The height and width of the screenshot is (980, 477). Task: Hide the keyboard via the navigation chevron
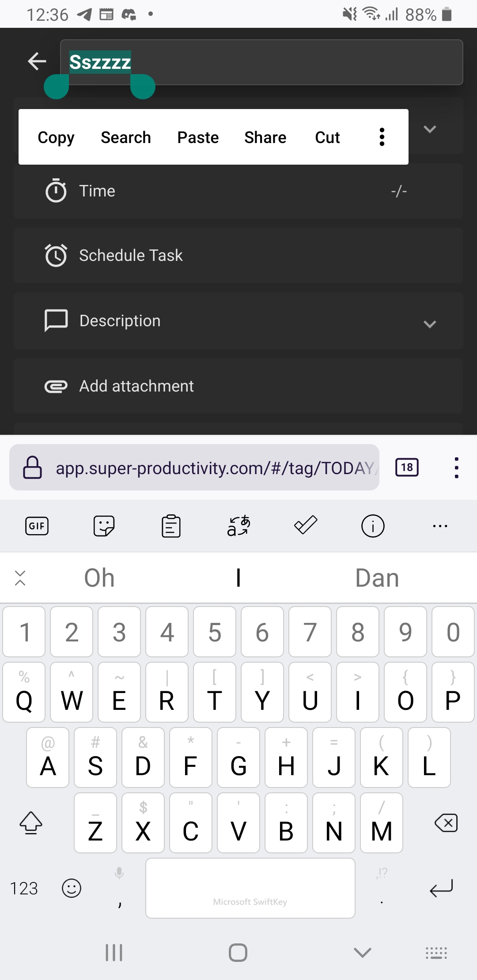tap(362, 952)
